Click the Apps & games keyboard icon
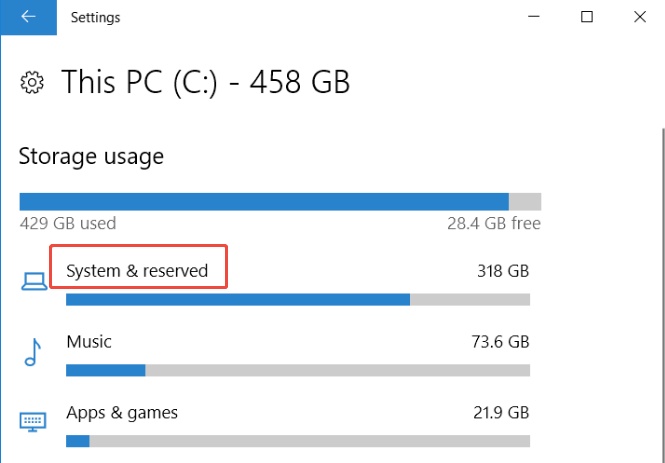 pos(33,421)
